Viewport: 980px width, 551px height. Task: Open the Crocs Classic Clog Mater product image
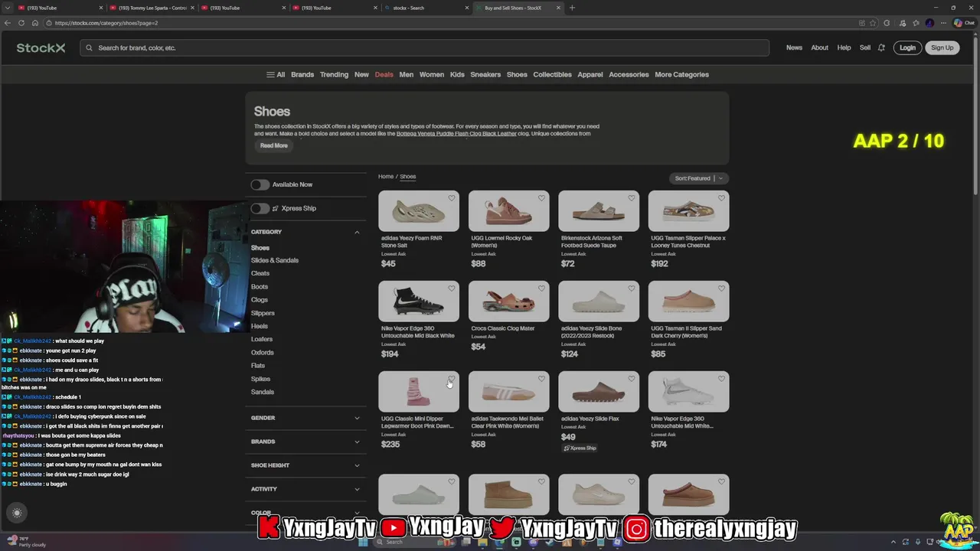pyautogui.click(x=508, y=302)
